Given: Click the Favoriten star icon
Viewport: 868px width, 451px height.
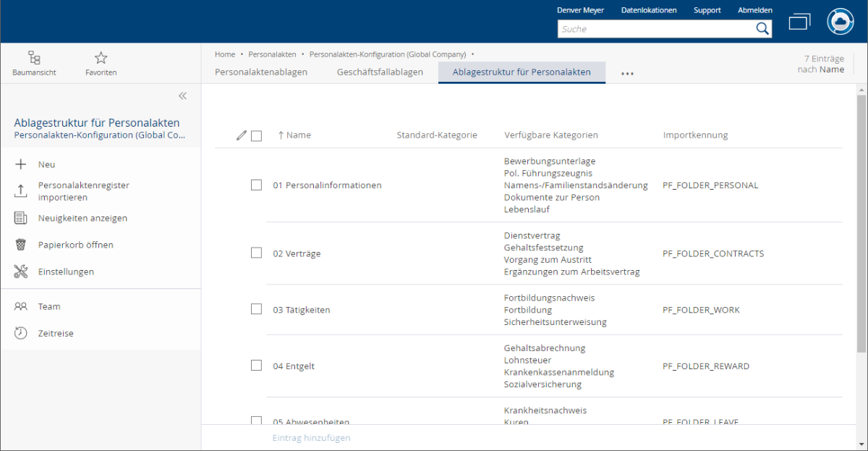Looking at the screenshot, I should coord(101,58).
